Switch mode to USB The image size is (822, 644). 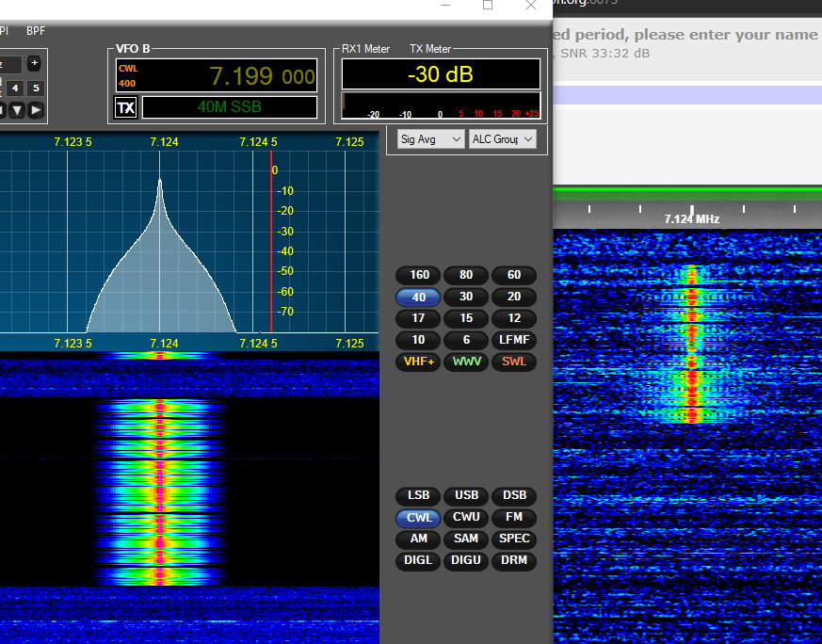(x=466, y=496)
